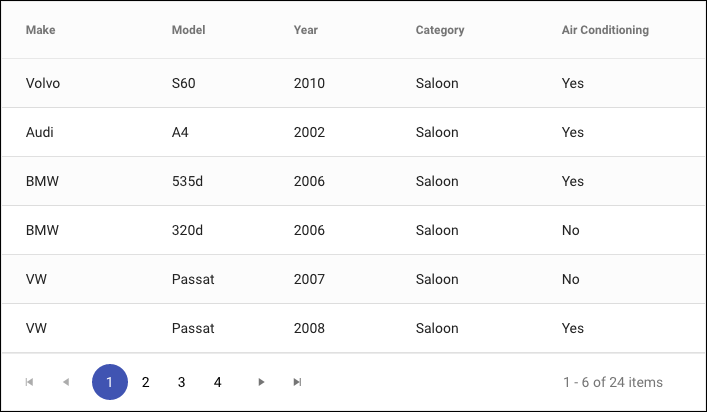This screenshot has height=412, width=707.
Task: Go to the next page
Action: 261,382
